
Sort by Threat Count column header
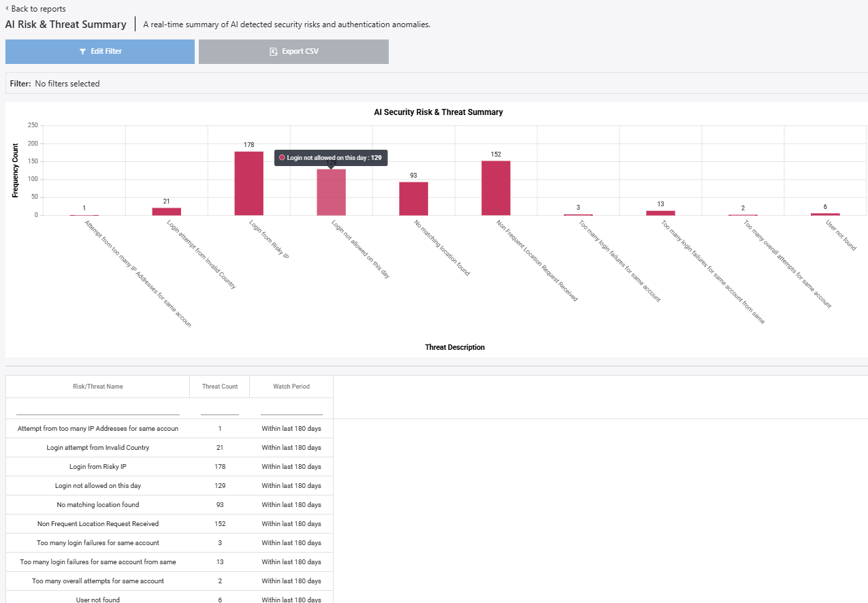pyautogui.click(x=220, y=387)
